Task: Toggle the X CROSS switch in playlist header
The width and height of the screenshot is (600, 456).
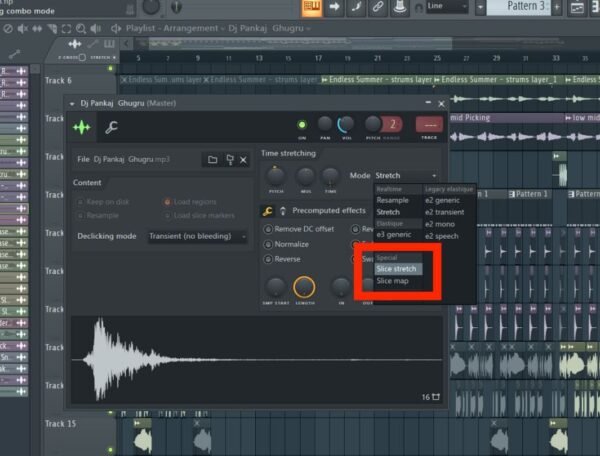Action: tap(82, 57)
